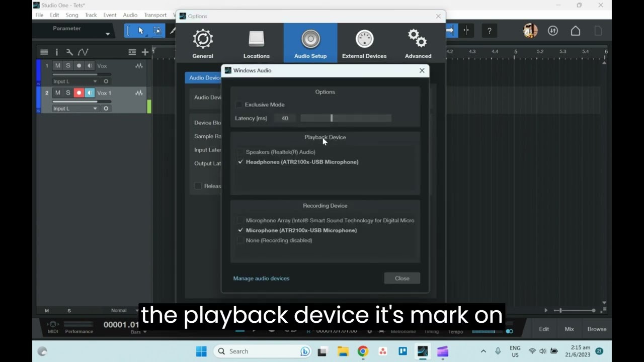This screenshot has width=644, height=362.
Task: Toggle the Release checkbox in Options window
Action: coord(198,186)
